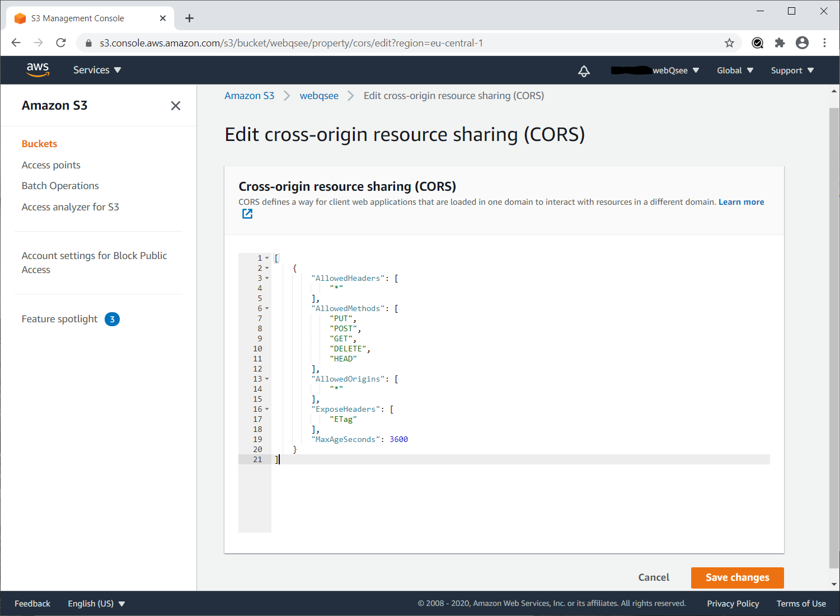
Task: Open Batch Operations in the sidebar
Action: pyautogui.click(x=60, y=186)
